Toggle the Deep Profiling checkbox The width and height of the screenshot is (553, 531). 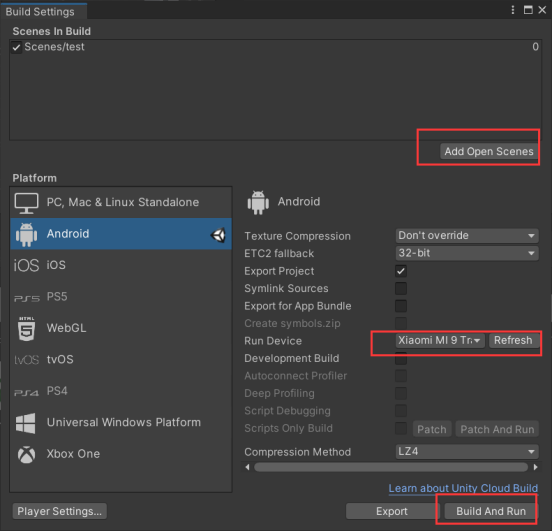coord(401,393)
